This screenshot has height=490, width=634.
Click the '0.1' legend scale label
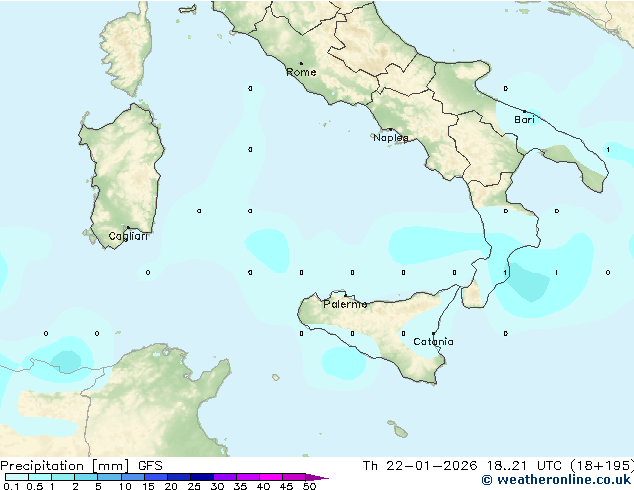(x=11, y=486)
